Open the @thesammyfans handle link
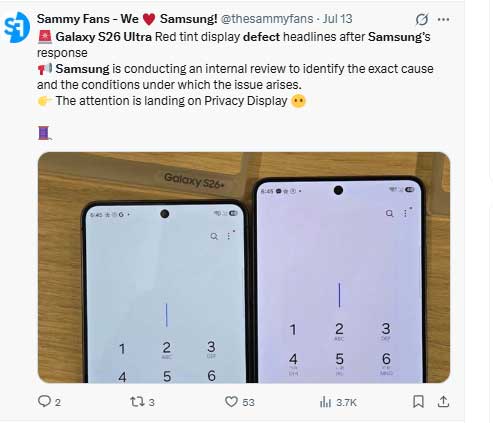This screenshot has width=493, height=423. pyautogui.click(x=267, y=19)
